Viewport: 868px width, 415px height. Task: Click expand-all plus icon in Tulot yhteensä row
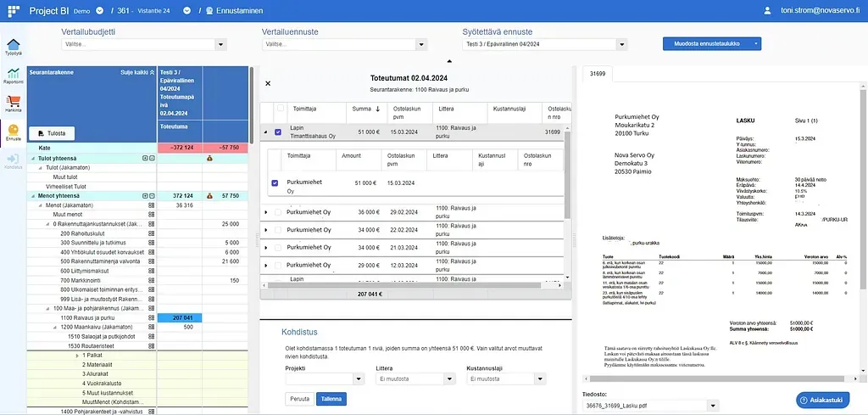pos(146,158)
